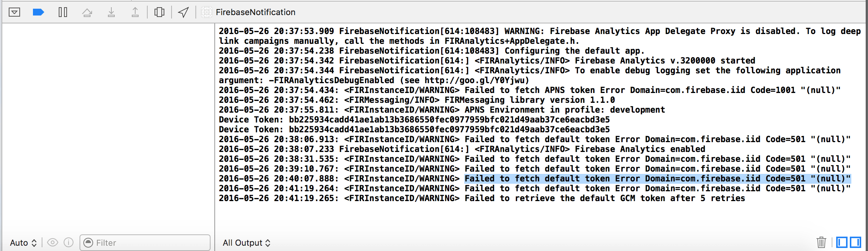
Task: Click the Step Out icon
Action: [135, 12]
